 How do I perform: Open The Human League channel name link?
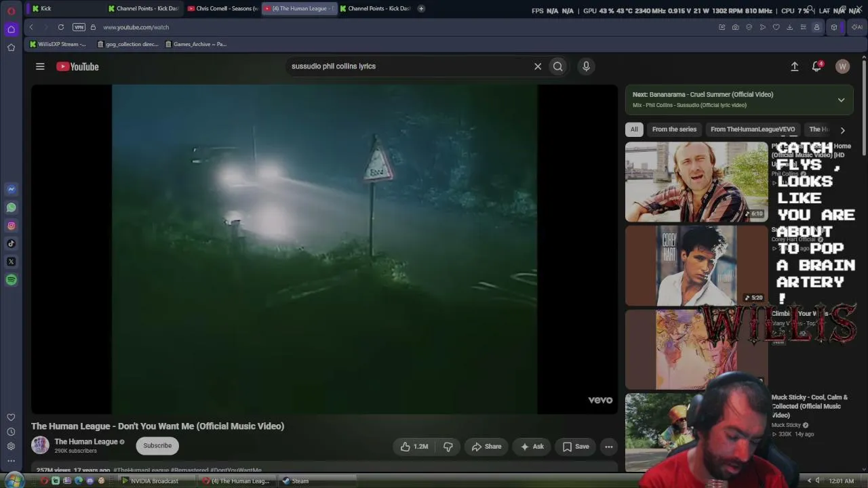[86, 442]
